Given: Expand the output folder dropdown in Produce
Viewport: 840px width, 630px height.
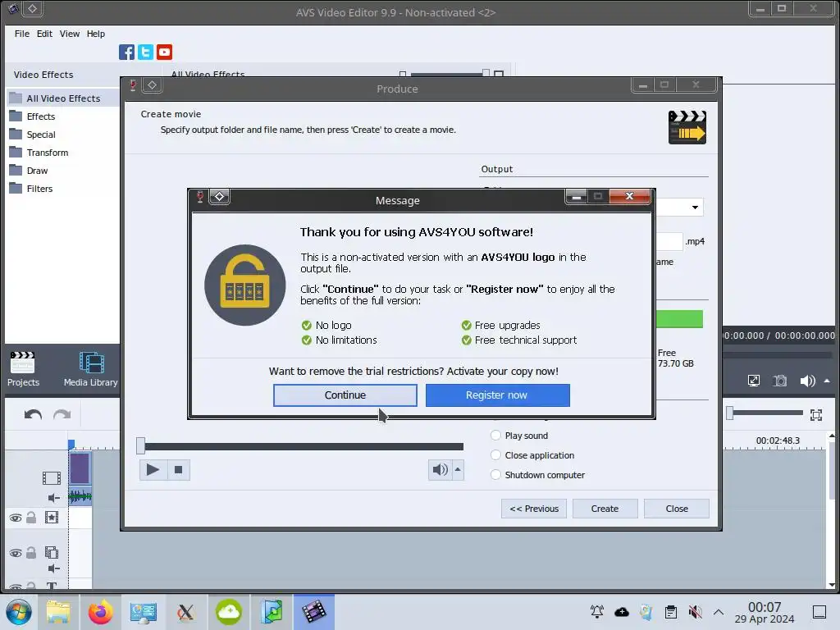Looking at the screenshot, I should (x=695, y=208).
